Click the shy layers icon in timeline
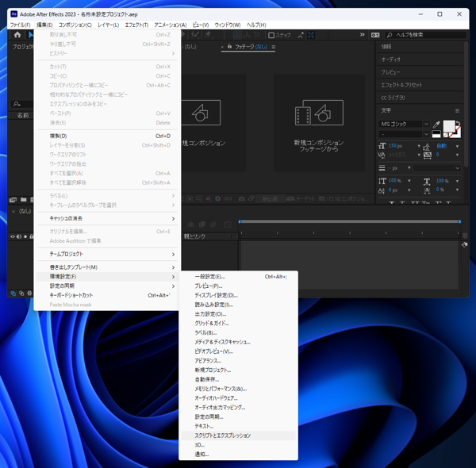Image resolution: width=476 pixels, height=468 pixels. click(191, 224)
